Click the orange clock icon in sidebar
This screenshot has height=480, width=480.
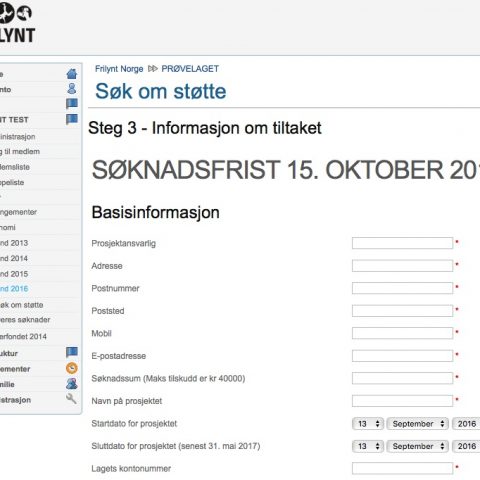pyautogui.click(x=72, y=368)
